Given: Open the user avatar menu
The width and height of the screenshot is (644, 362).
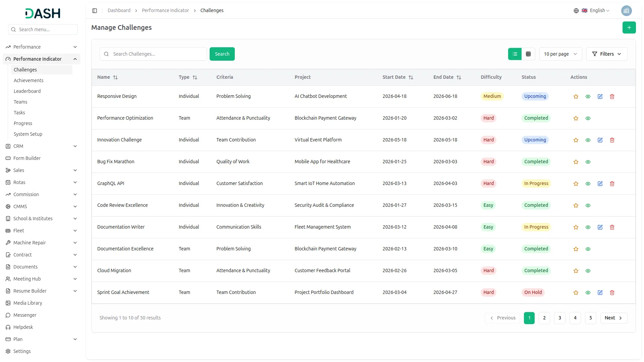Looking at the screenshot, I should pyautogui.click(x=626, y=11).
